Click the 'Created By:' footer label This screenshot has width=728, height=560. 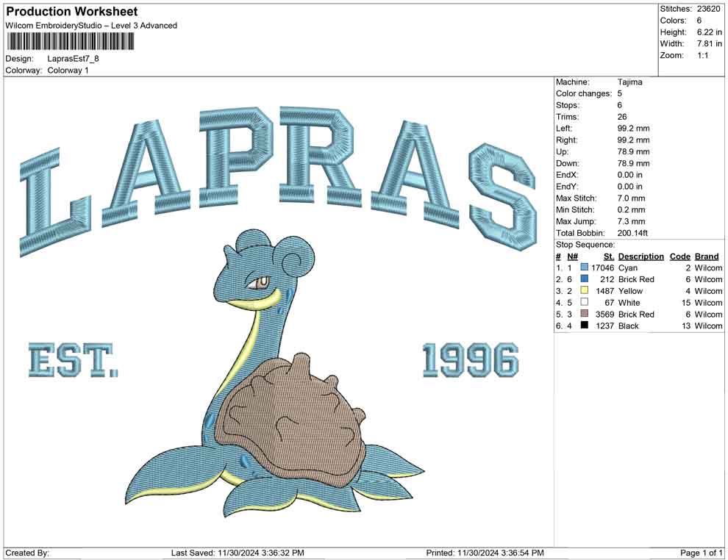pos(27,553)
